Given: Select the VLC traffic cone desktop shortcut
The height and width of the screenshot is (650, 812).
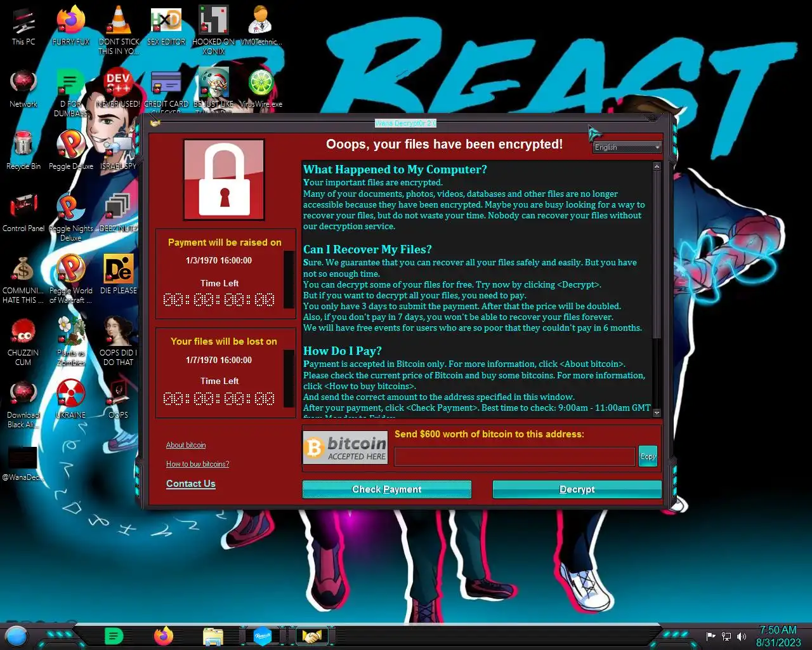Looking at the screenshot, I should coord(118,29).
